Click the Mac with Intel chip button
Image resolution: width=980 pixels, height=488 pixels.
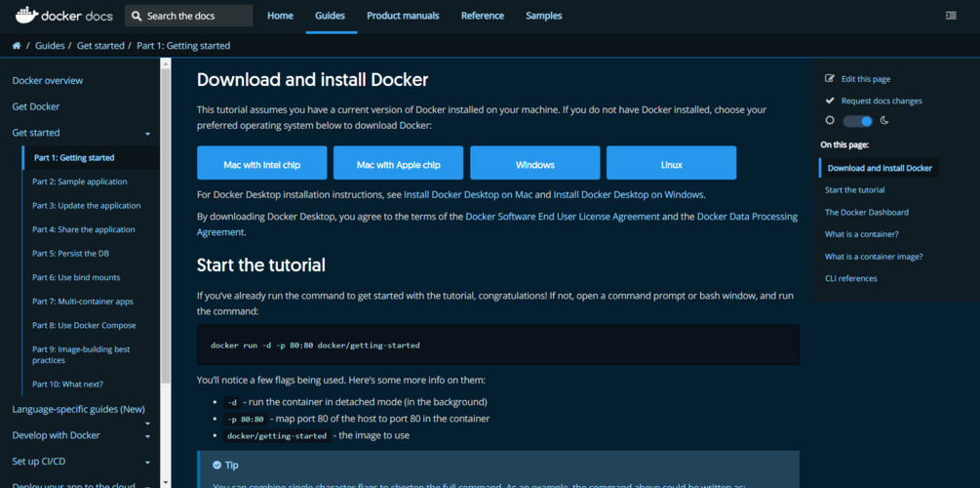click(x=262, y=163)
